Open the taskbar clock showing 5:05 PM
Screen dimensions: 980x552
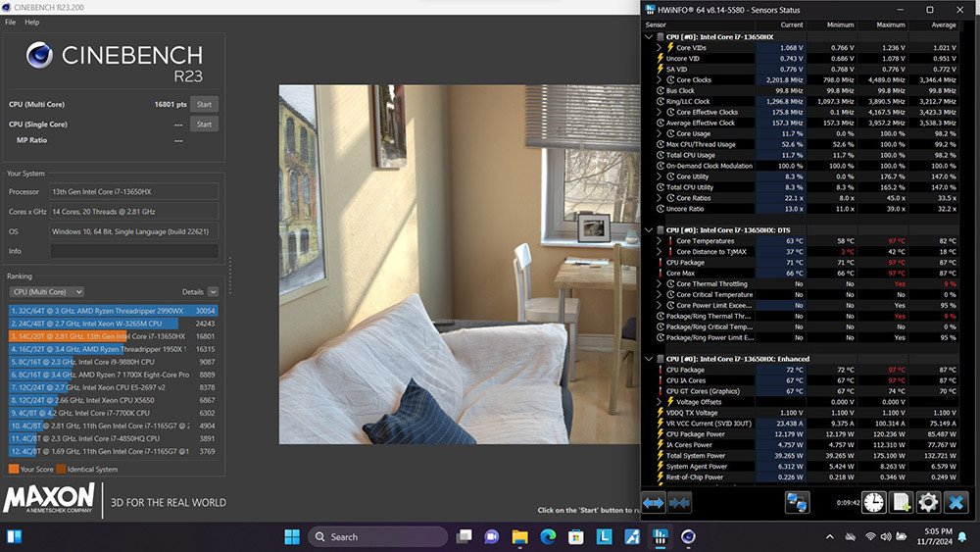coord(934,536)
